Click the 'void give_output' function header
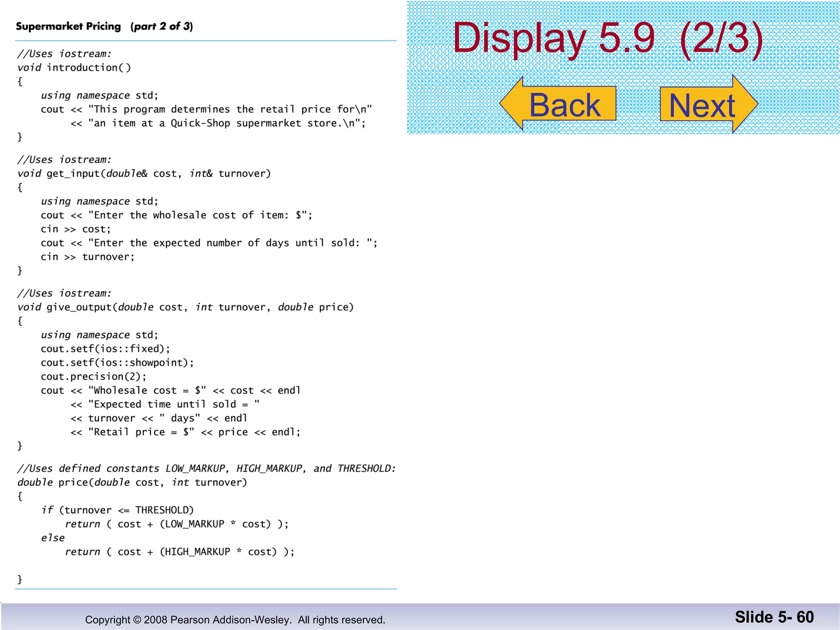The image size is (840, 630). point(185,307)
